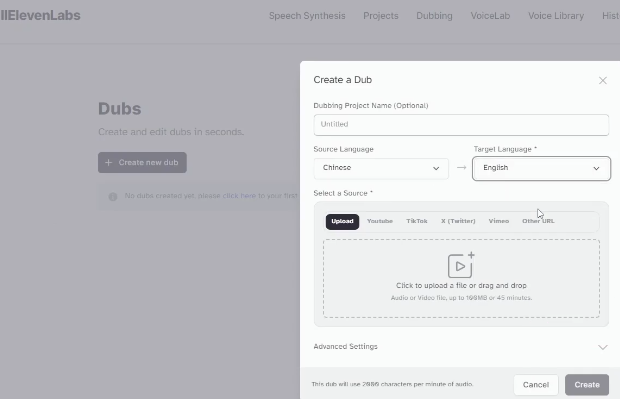Image resolution: width=620 pixels, height=399 pixels.
Task: Open the Target Language English dropdown
Action: (541, 168)
